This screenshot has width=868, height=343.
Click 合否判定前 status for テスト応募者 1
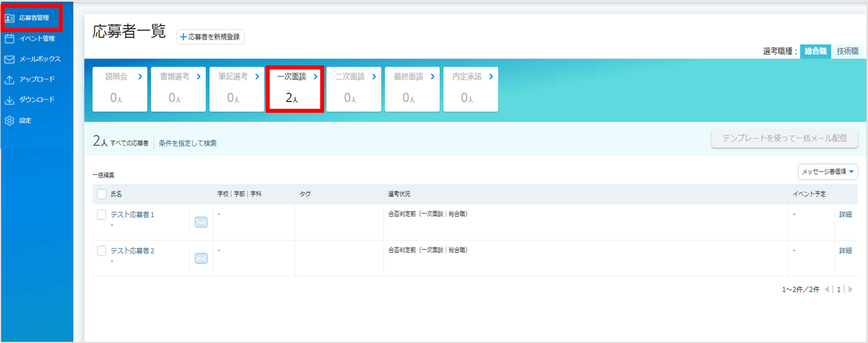(x=428, y=214)
